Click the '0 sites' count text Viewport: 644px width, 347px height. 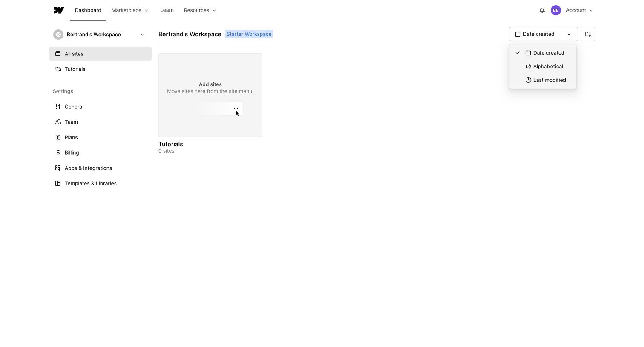pos(166,151)
